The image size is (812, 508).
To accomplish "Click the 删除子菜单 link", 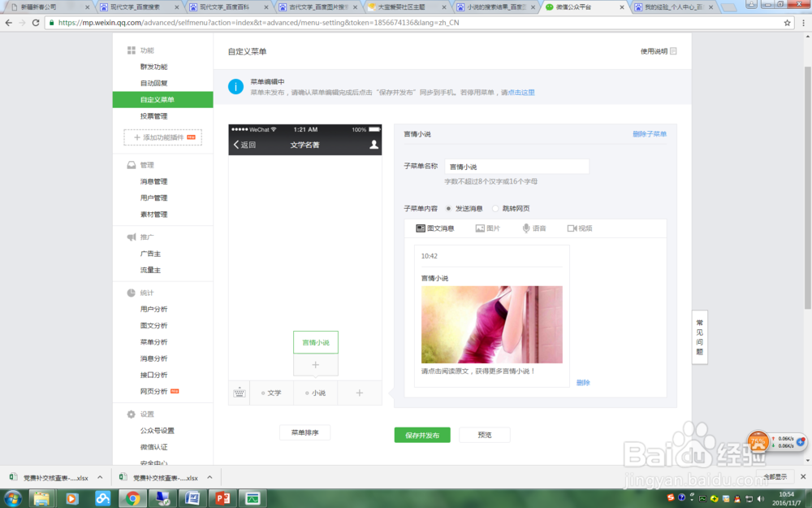I will (x=651, y=134).
